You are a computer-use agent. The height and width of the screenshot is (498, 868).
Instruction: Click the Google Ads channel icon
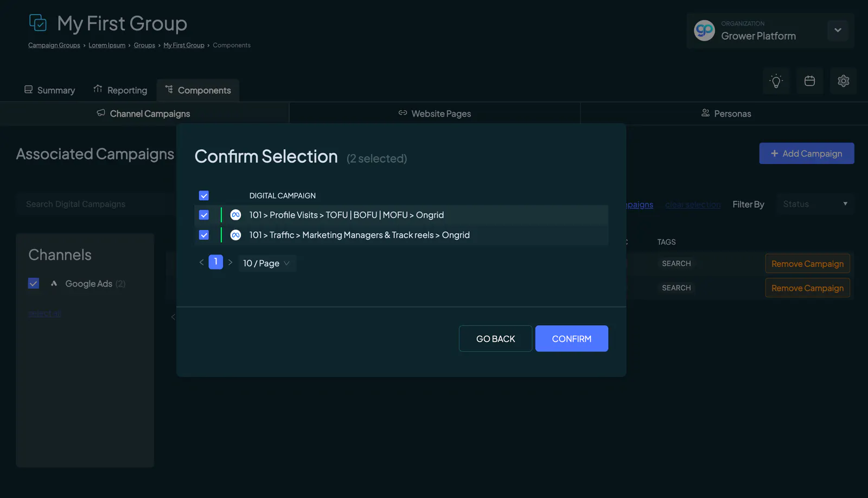click(54, 283)
